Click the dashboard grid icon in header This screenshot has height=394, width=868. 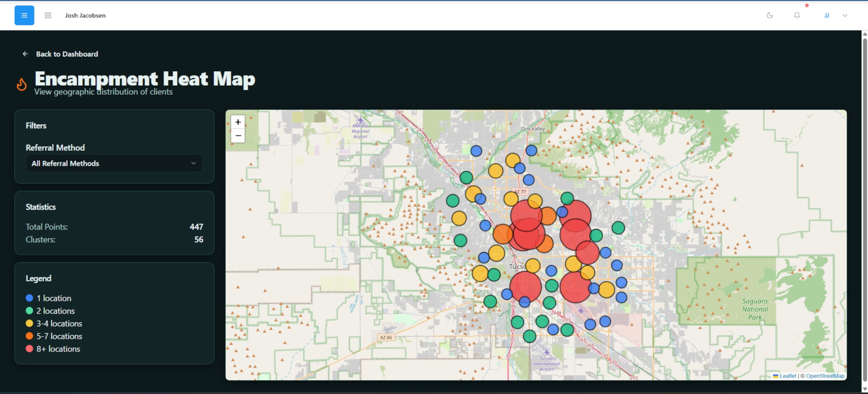(x=48, y=15)
